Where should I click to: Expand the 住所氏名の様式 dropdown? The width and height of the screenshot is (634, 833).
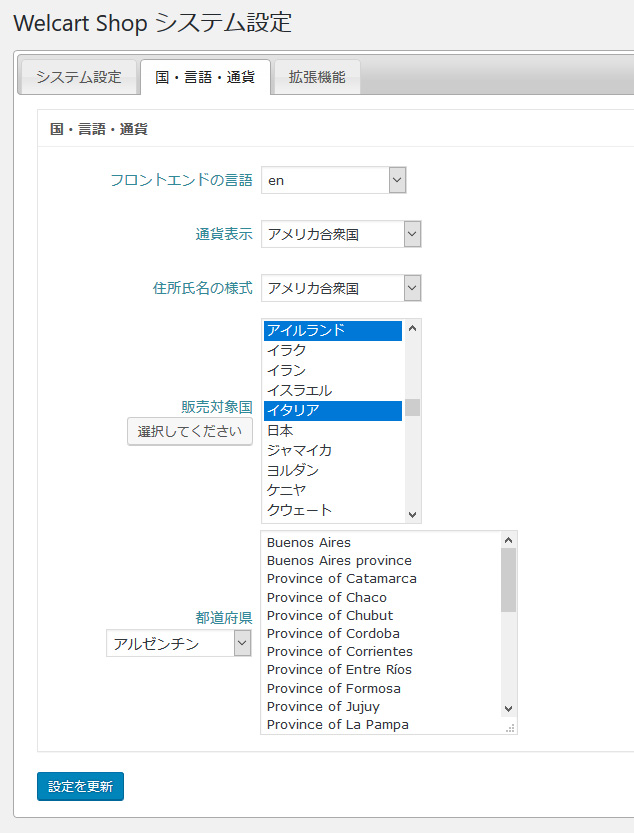pos(341,288)
